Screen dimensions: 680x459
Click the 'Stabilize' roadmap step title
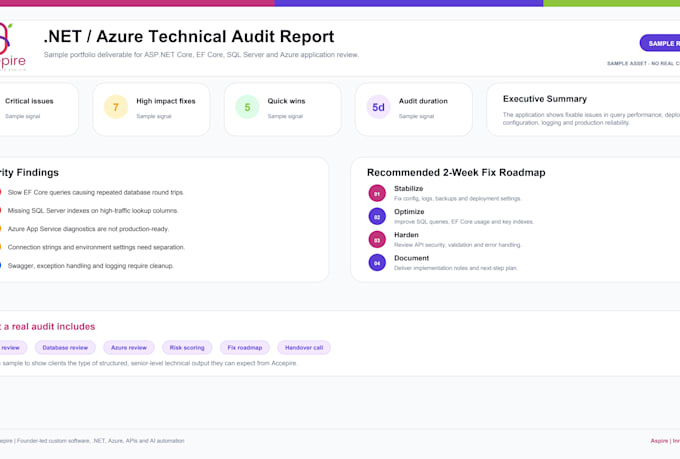(x=409, y=188)
